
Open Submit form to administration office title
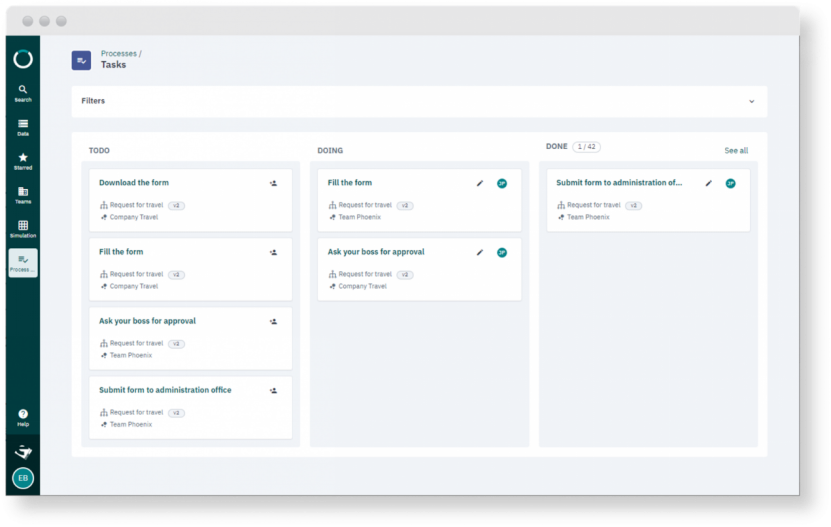[x=165, y=390]
